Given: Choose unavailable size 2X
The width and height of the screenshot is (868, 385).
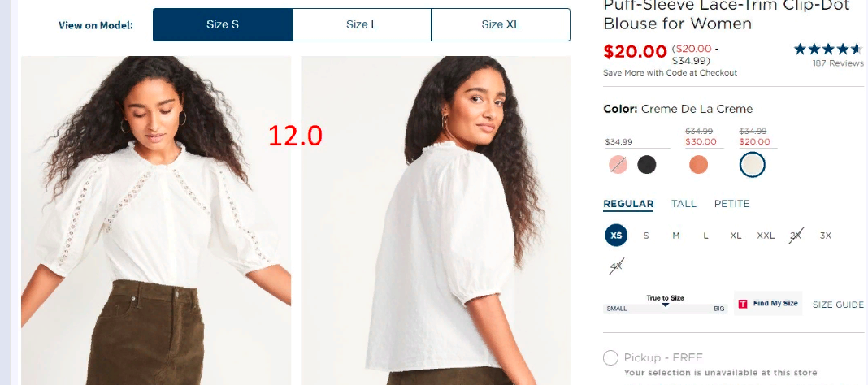Looking at the screenshot, I should (796, 236).
